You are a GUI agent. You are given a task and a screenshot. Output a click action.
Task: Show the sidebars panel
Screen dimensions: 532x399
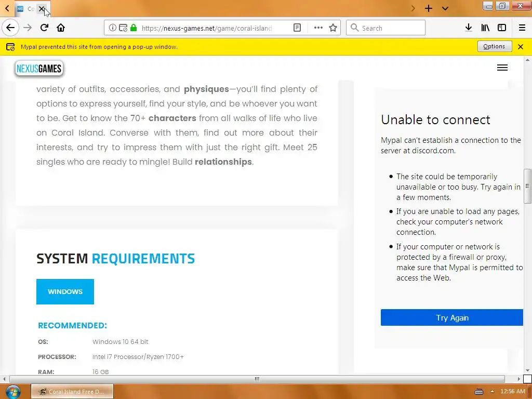502,28
